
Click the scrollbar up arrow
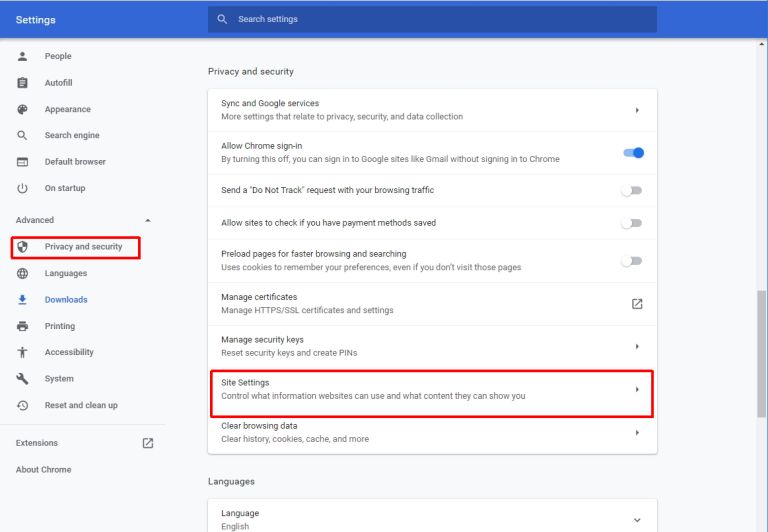[761, 44]
